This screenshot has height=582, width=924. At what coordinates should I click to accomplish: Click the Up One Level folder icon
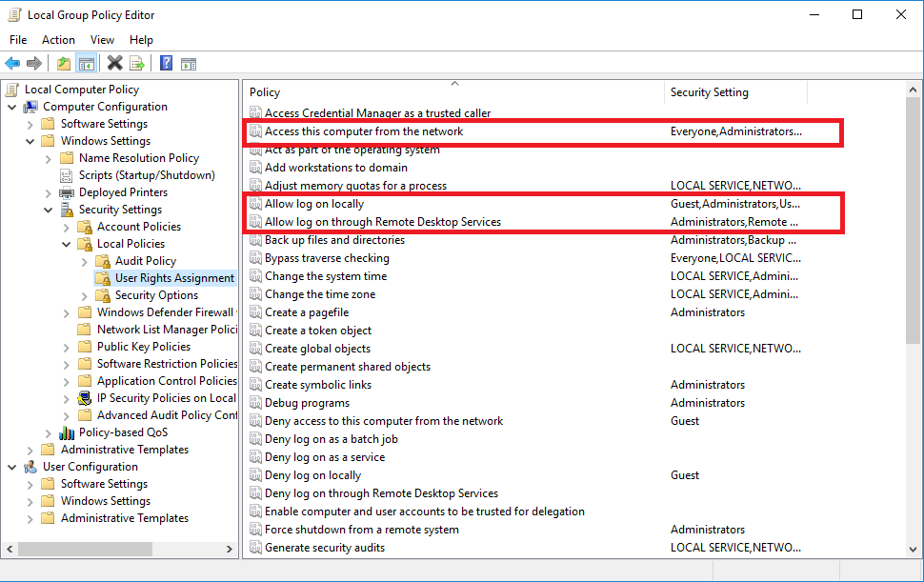pos(63,64)
